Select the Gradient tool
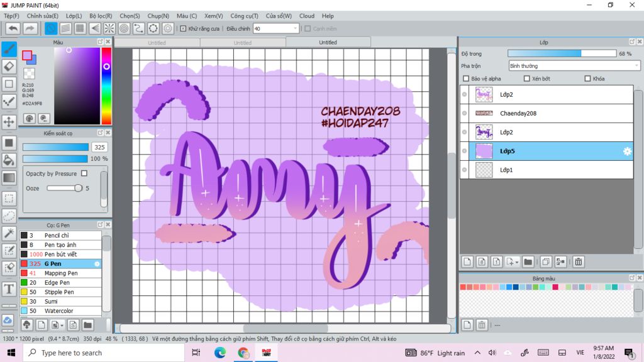The width and height of the screenshot is (644, 362). (9, 178)
